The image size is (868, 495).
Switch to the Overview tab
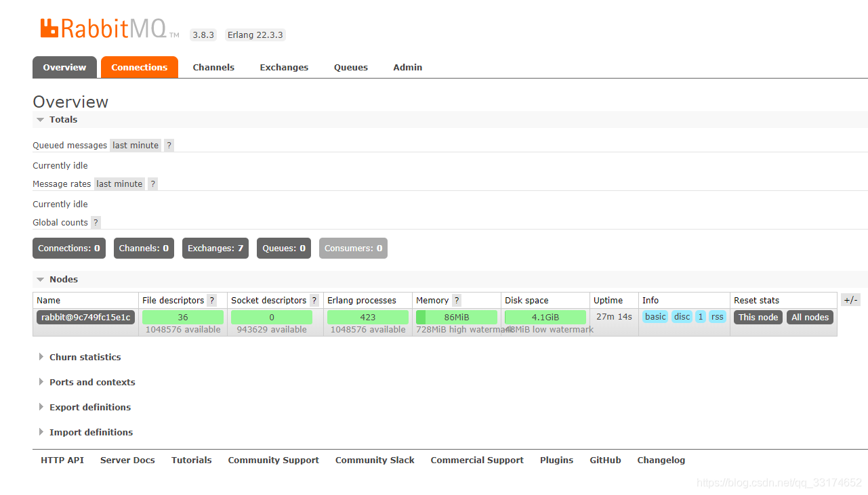tap(64, 67)
